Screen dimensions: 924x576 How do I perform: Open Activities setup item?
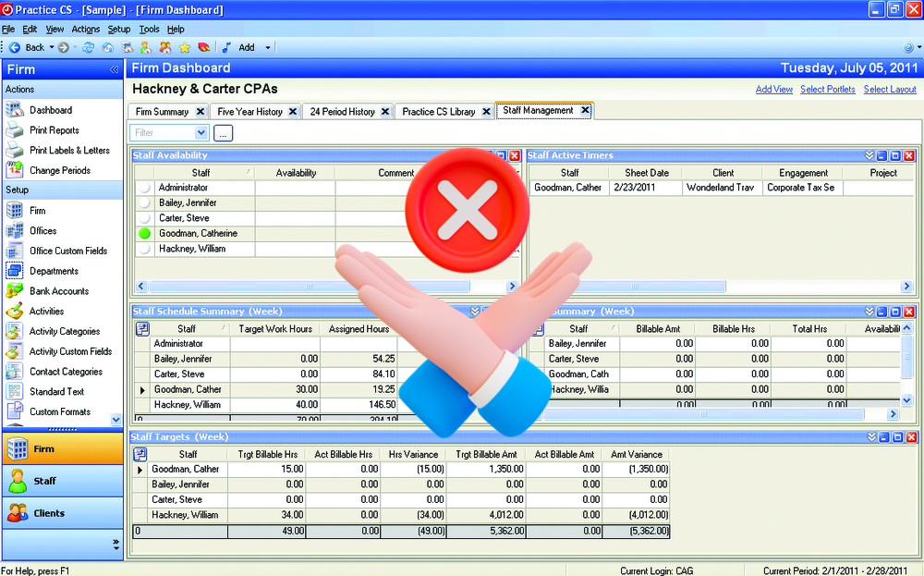click(x=46, y=312)
